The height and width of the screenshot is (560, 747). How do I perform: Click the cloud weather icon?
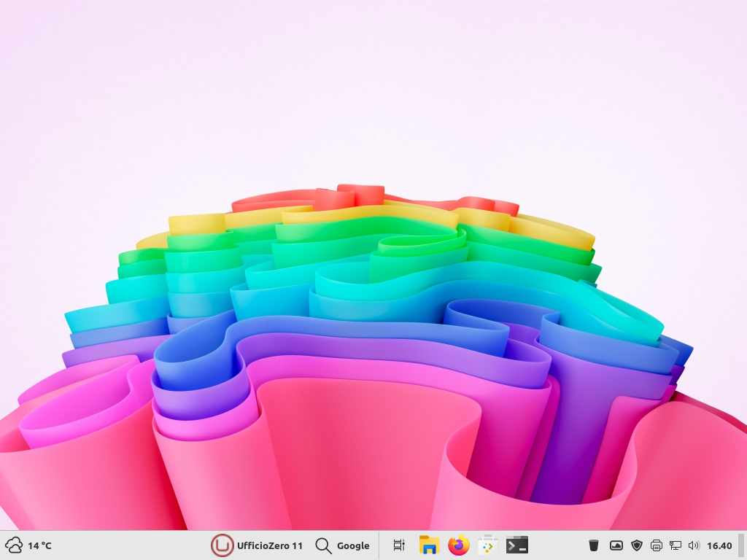pyautogui.click(x=14, y=545)
